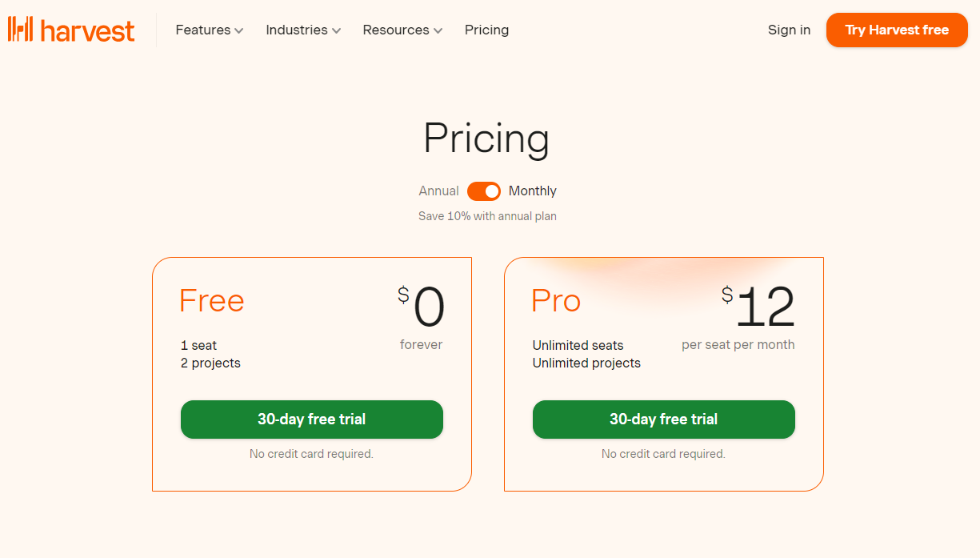Click the Pro plan title
The width and height of the screenshot is (980, 558).
pos(556,301)
